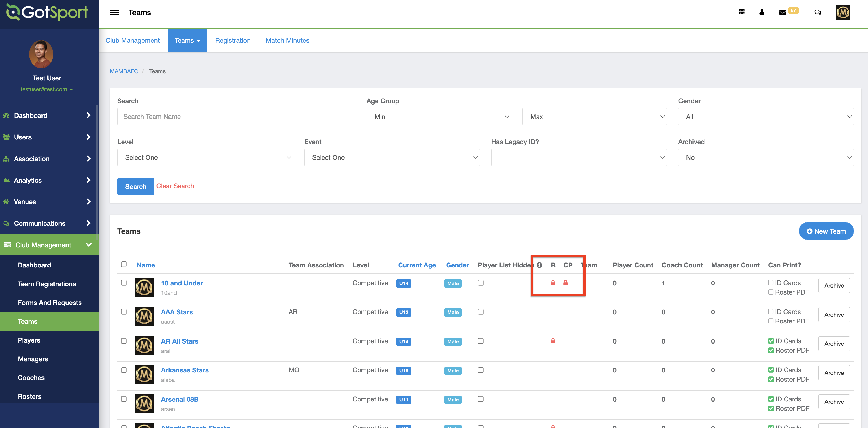Toggle Player List Hidden for AR All Stars

(x=480, y=341)
